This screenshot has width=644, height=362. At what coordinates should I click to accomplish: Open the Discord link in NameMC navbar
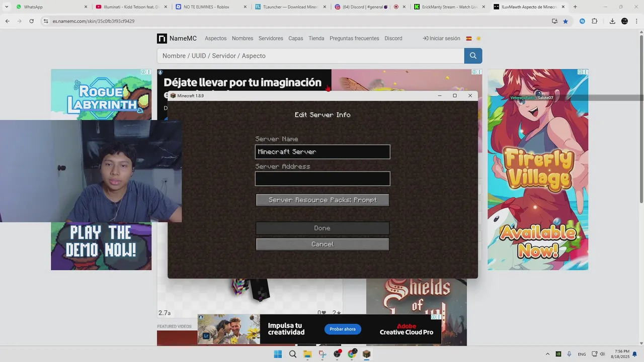click(393, 39)
